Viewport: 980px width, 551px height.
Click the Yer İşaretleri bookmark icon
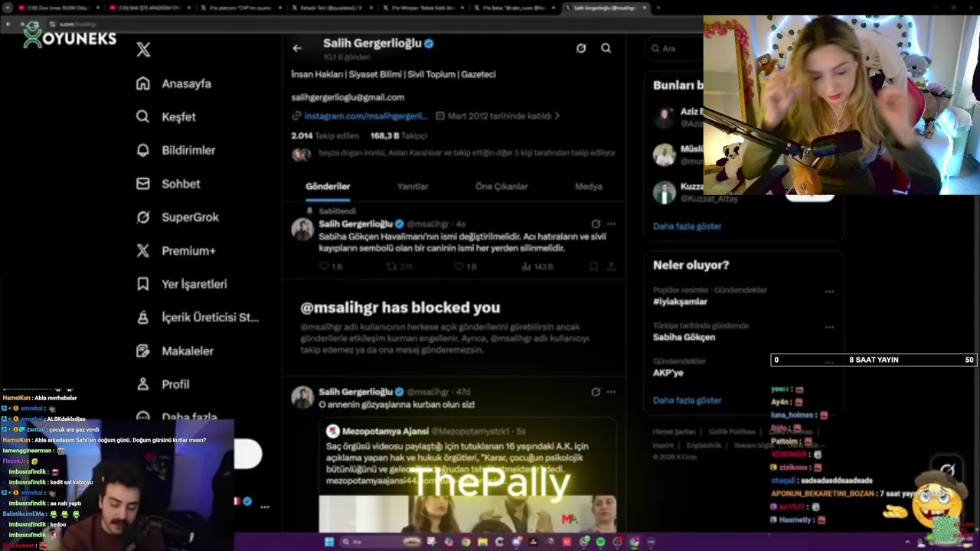pos(143,284)
